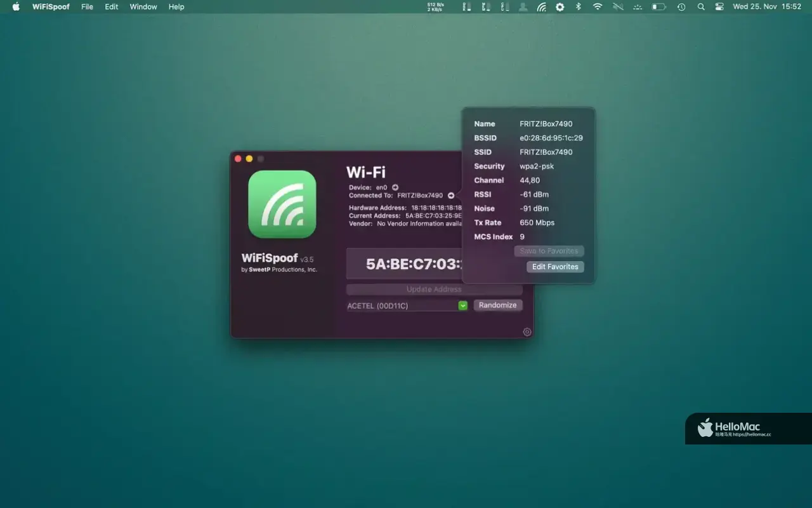Expand the ACETEL (00D11C) vendor dropdown arrow

(x=462, y=305)
